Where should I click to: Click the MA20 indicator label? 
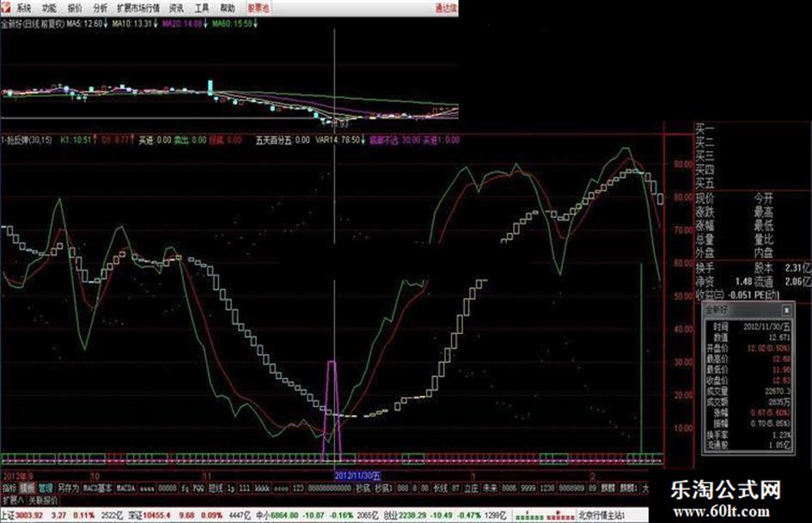coord(185,23)
